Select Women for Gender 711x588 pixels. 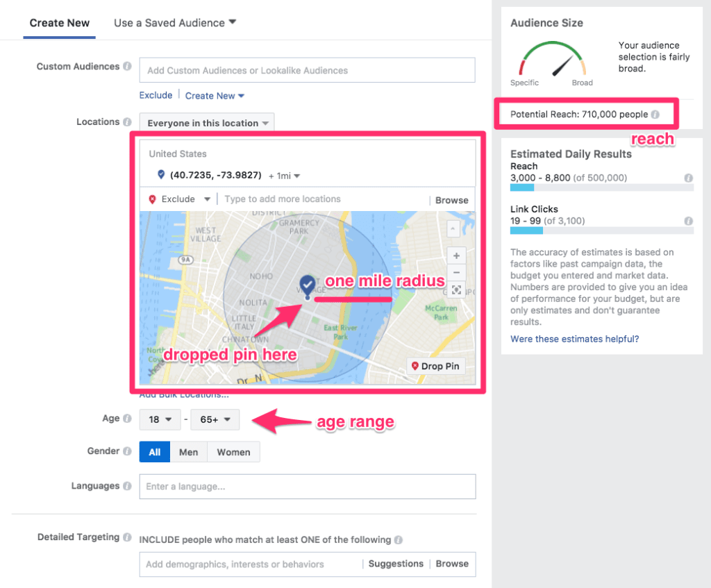coord(233,451)
